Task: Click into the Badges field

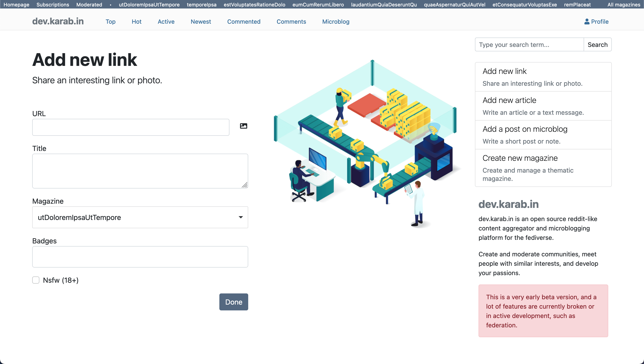Action: tap(140, 257)
